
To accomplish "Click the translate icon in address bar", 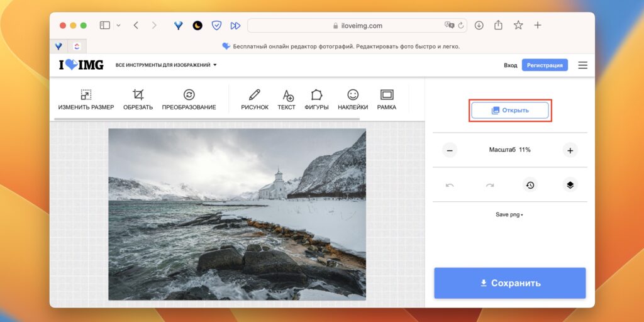I will 449,25.
